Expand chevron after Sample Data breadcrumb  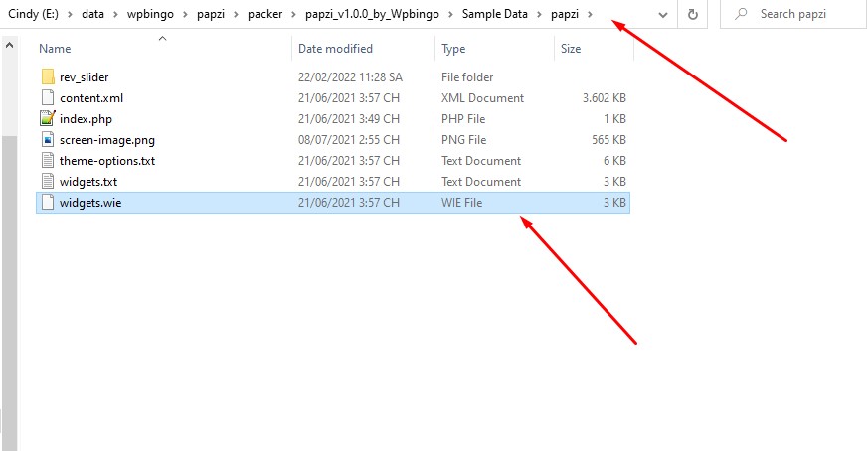click(x=539, y=14)
